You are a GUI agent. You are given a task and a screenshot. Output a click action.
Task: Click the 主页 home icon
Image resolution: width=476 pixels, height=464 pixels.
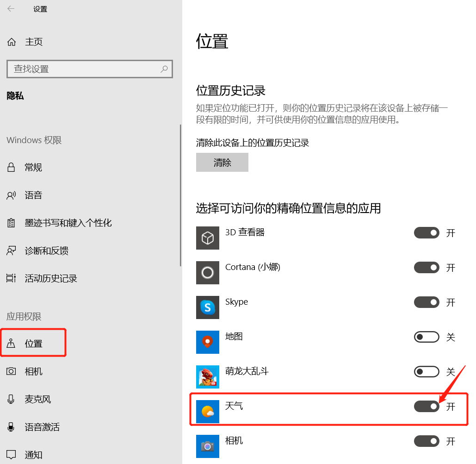pyautogui.click(x=11, y=42)
